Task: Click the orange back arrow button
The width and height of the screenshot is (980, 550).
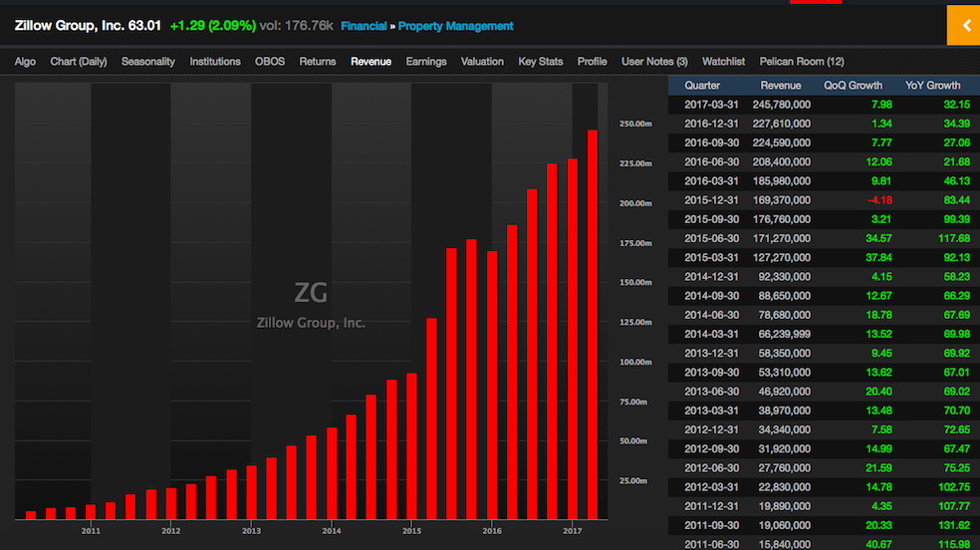Action: (963, 26)
